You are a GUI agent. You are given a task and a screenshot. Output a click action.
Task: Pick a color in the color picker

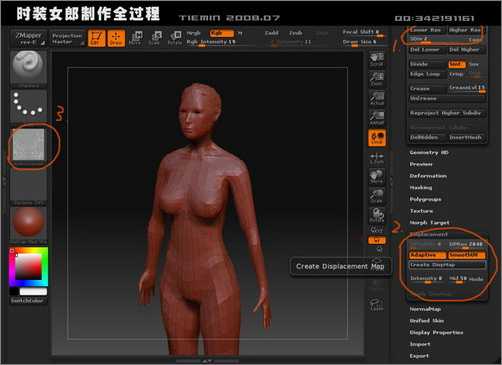(x=29, y=266)
